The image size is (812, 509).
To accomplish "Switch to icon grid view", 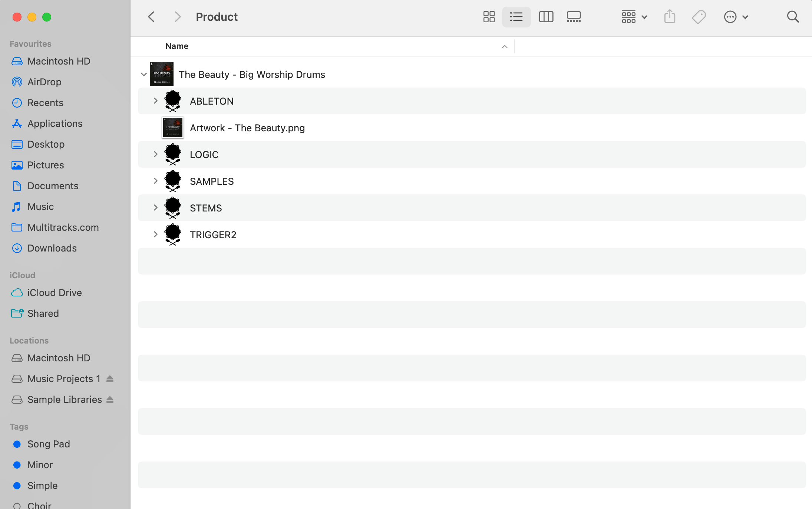I will coord(489,17).
